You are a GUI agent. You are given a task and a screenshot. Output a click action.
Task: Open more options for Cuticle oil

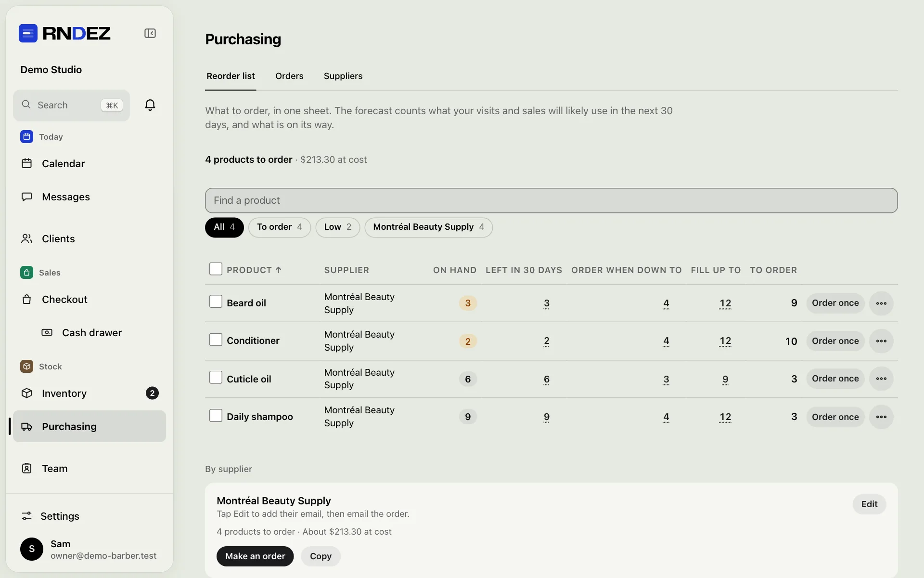[x=881, y=379]
